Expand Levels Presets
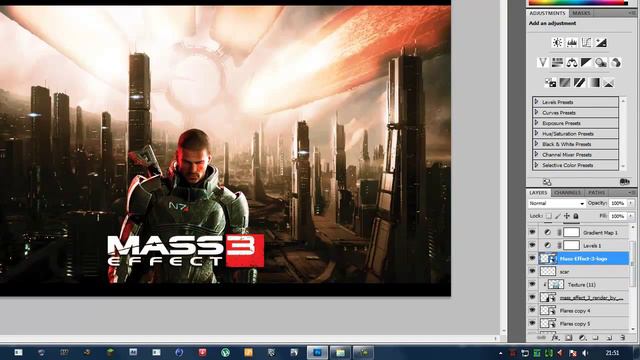 (x=537, y=102)
